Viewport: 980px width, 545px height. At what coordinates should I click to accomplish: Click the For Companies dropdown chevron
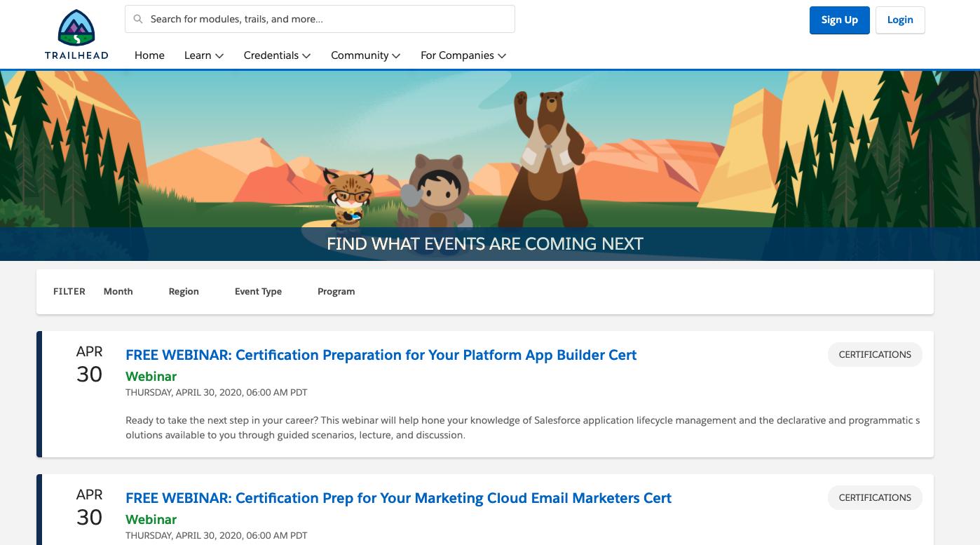tap(502, 55)
